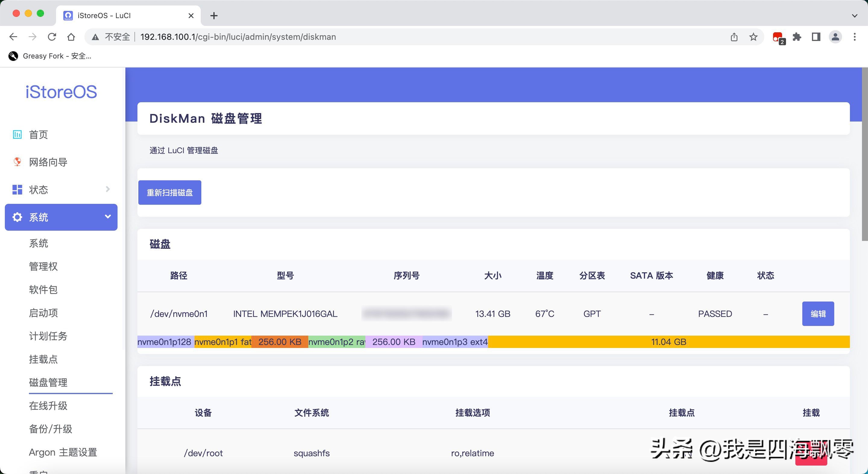Screen dimensions: 868x474
Task: Click the browser reload icon
Action: [52, 37]
